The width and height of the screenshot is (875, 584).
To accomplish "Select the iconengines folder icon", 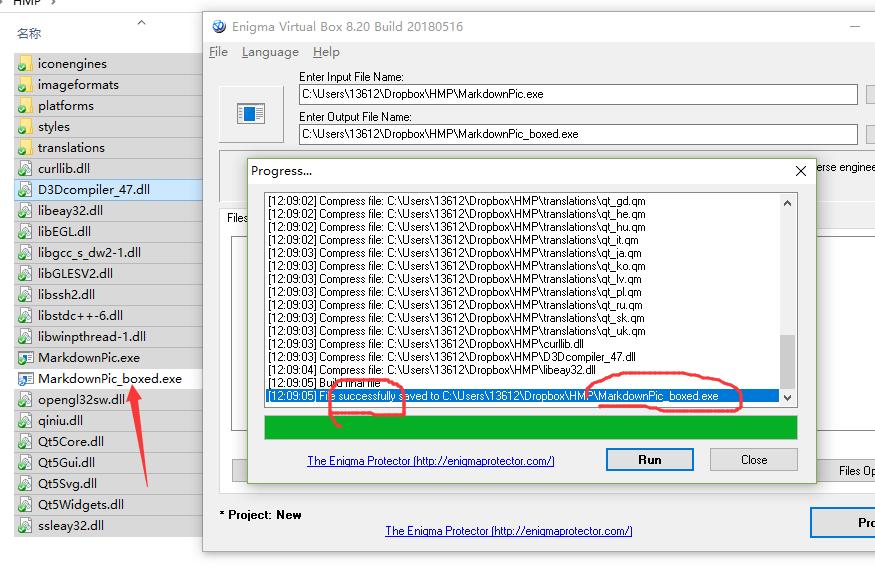I will [25, 64].
